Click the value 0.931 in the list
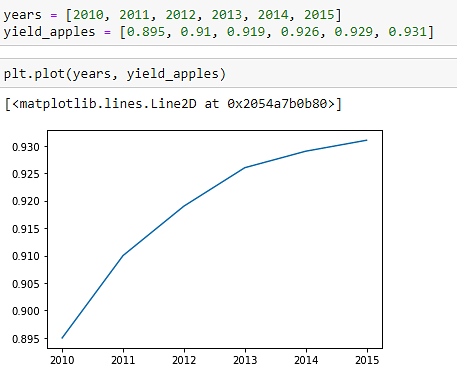The height and width of the screenshot is (388, 457). [407, 32]
